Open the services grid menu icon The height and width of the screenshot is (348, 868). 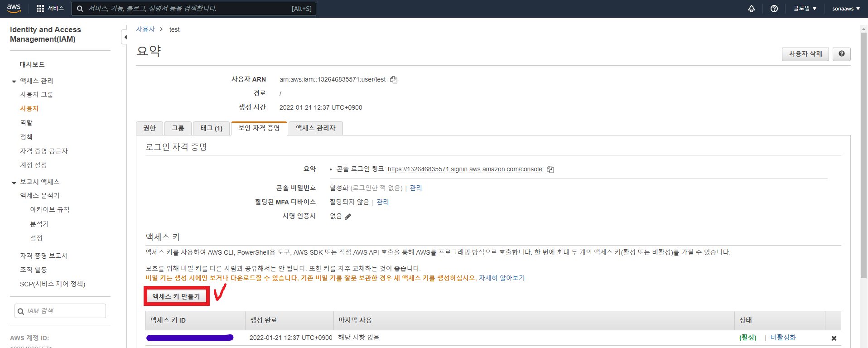(x=40, y=9)
